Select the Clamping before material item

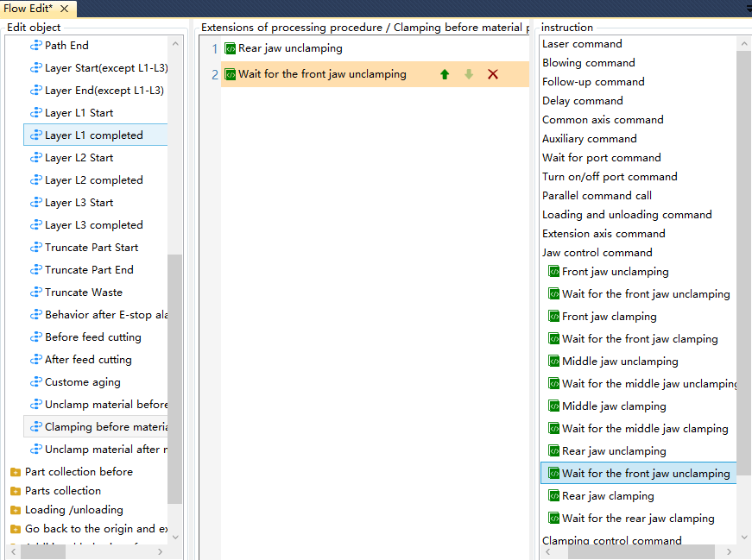(x=96, y=427)
